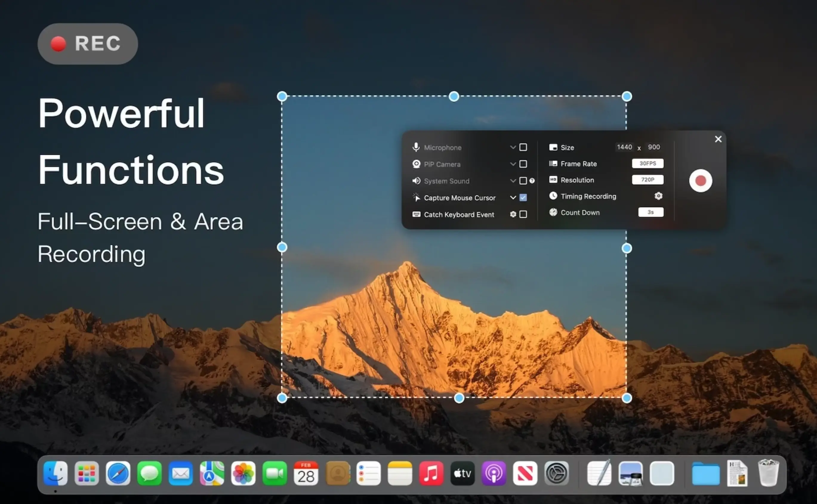Open Music from the Dock
This screenshot has height=504, width=817.
tap(431, 473)
